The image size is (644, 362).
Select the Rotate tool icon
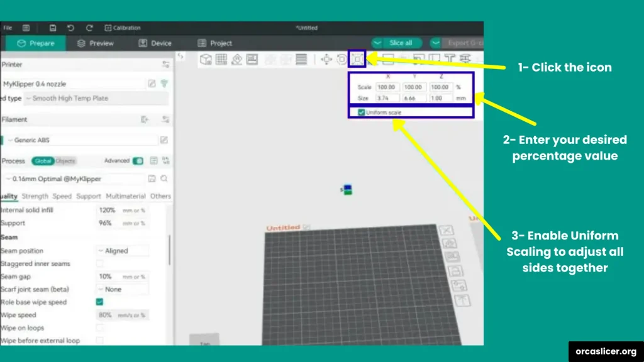point(341,59)
